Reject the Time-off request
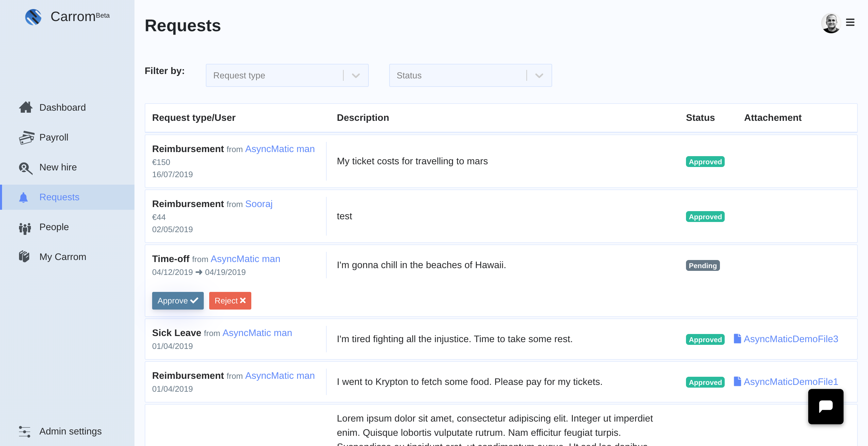This screenshot has width=868, height=446. pyautogui.click(x=230, y=301)
